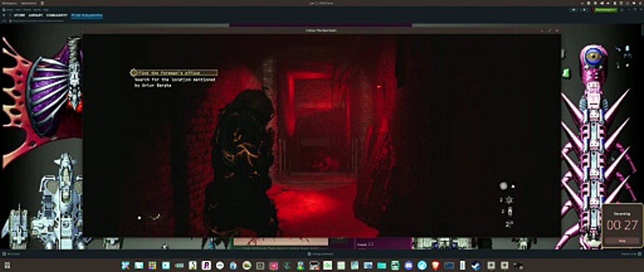Viewport: 644px width, 272px height.
Task: Open Brave browser from the dock
Action: coord(435,266)
